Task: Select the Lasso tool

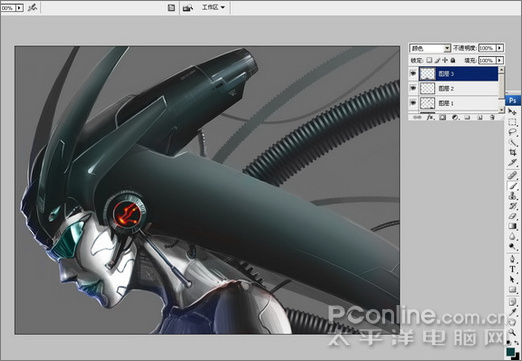Action: coord(512,132)
